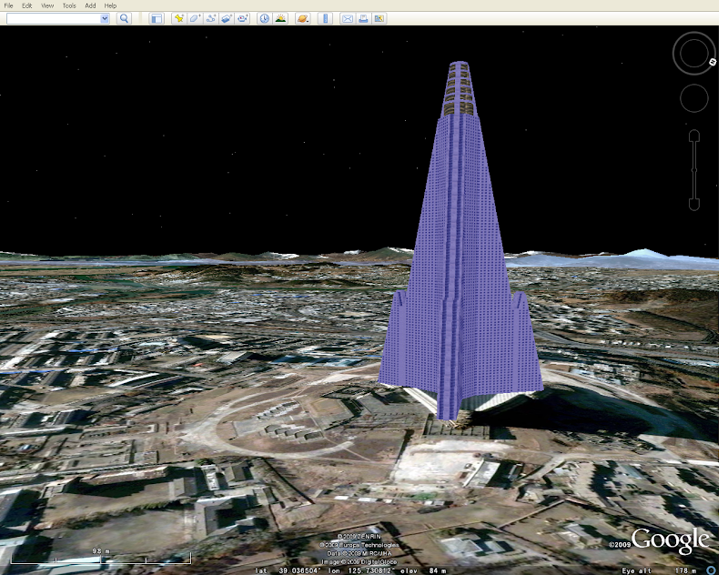This screenshot has width=728, height=575.
Task: Click the ©2009 ZENRIN copyright text
Action: (x=359, y=537)
